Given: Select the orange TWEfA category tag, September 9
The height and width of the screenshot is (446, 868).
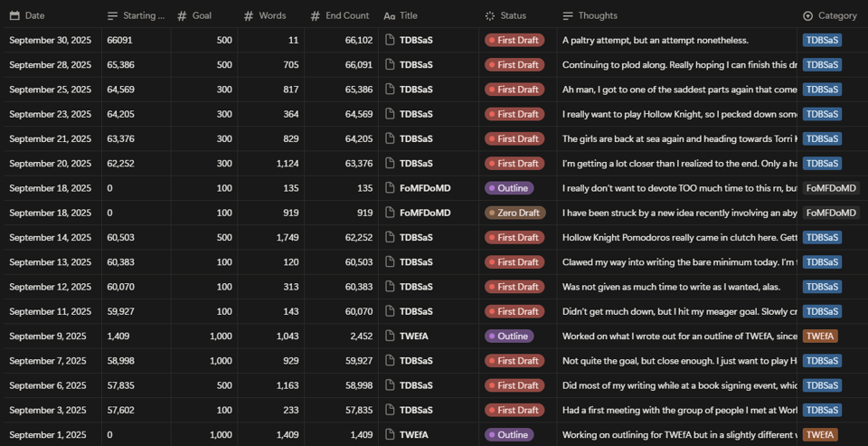Looking at the screenshot, I should click(820, 336).
